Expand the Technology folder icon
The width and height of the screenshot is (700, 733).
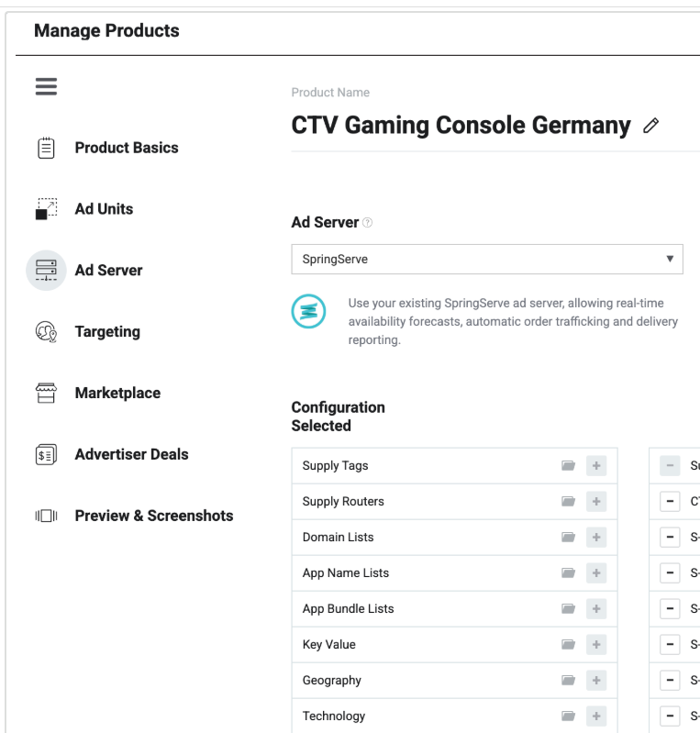click(569, 716)
